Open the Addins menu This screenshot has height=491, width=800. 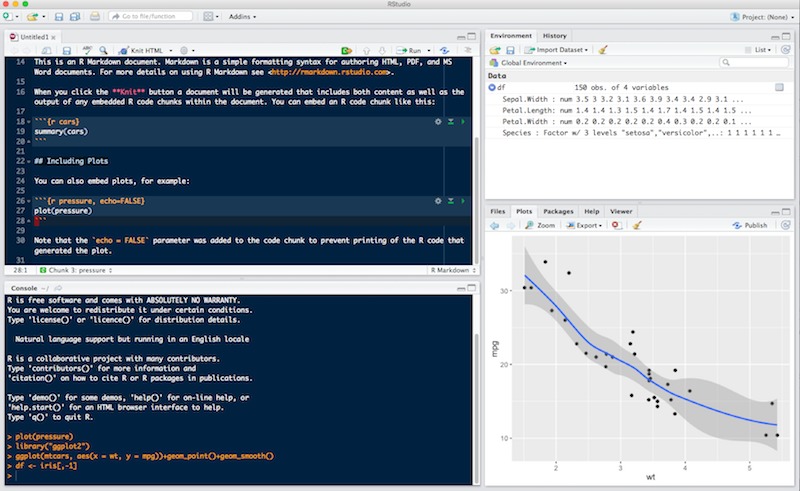point(241,17)
